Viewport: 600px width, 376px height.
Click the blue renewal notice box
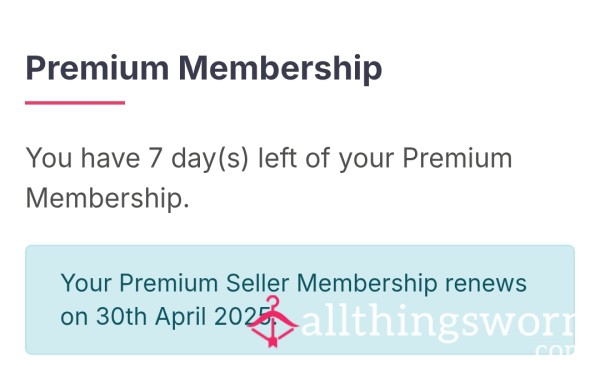pyautogui.click(x=300, y=300)
